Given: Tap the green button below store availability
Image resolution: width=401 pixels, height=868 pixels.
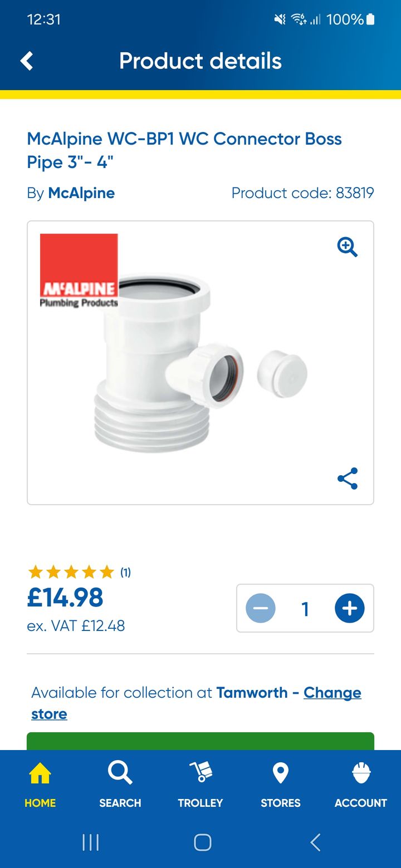Looking at the screenshot, I should coord(200,741).
